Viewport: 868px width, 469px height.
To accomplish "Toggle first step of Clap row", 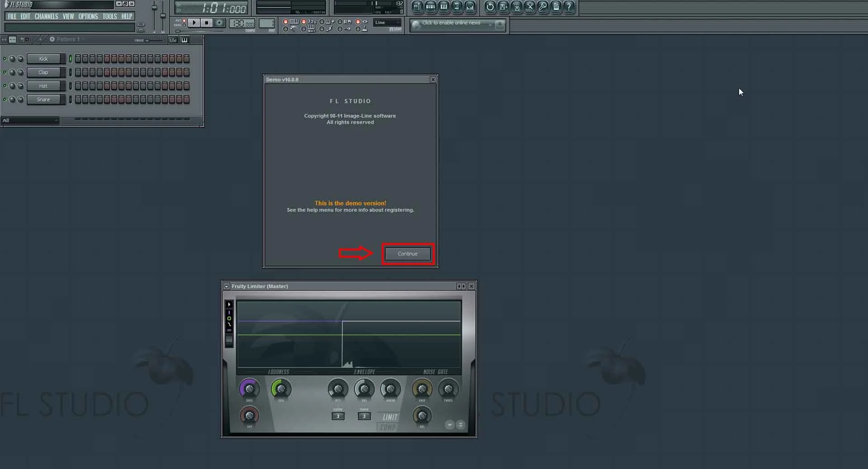I will (x=78, y=72).
